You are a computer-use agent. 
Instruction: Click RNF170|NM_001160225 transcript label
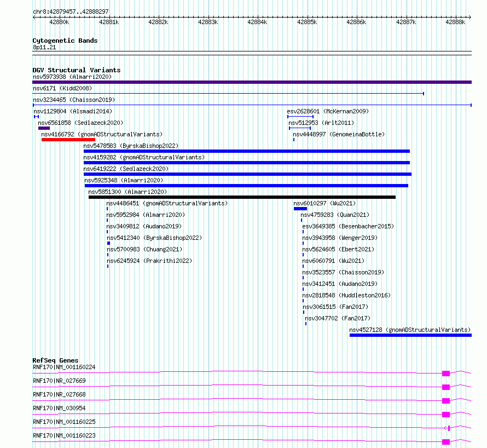tap(64, 422)
